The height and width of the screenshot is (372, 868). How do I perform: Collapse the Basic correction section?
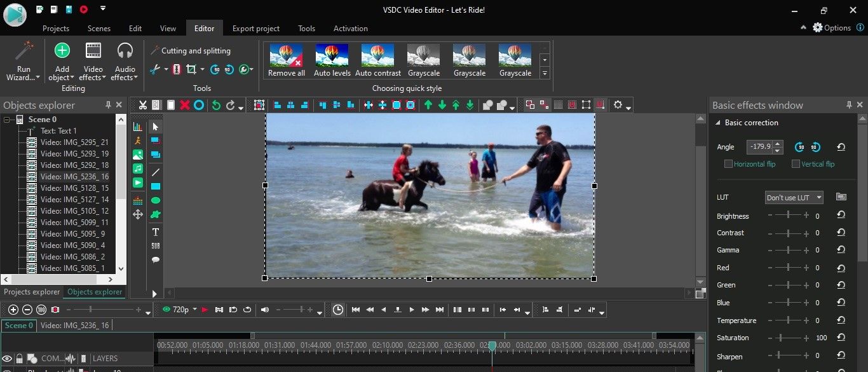[x=719, y=122]
